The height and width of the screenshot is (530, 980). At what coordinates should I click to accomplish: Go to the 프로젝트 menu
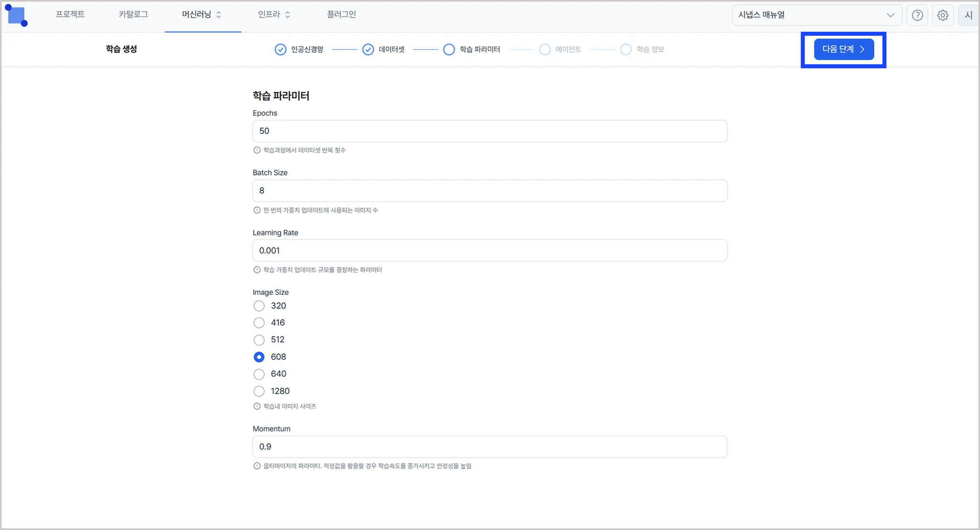[70, 15]
